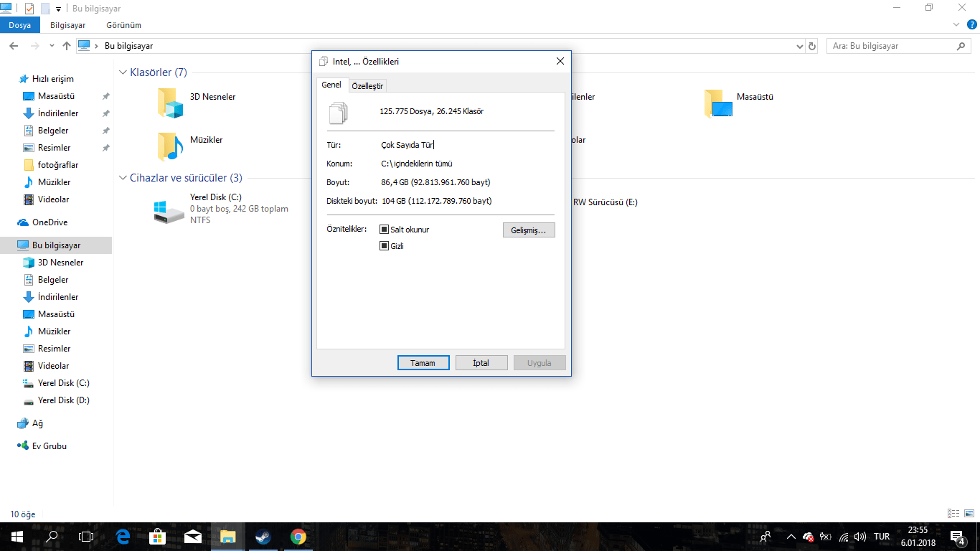This screenshot has width=980, height=551.
Task: Open taskbar search magnifier
Action: coord(52,537)
